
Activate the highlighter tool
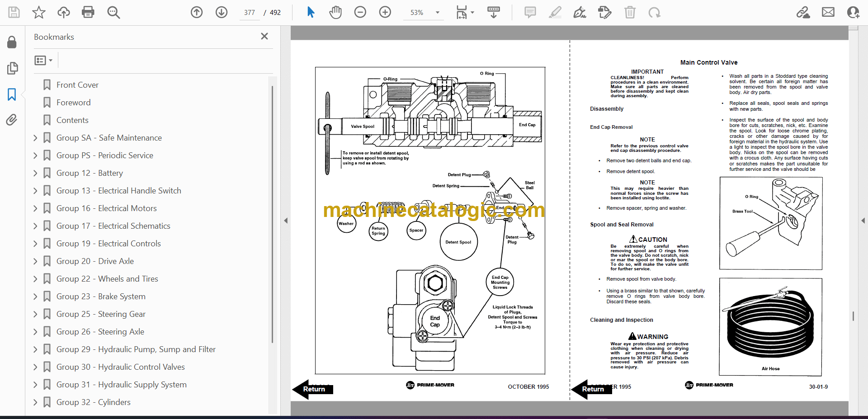pos(555,12)
